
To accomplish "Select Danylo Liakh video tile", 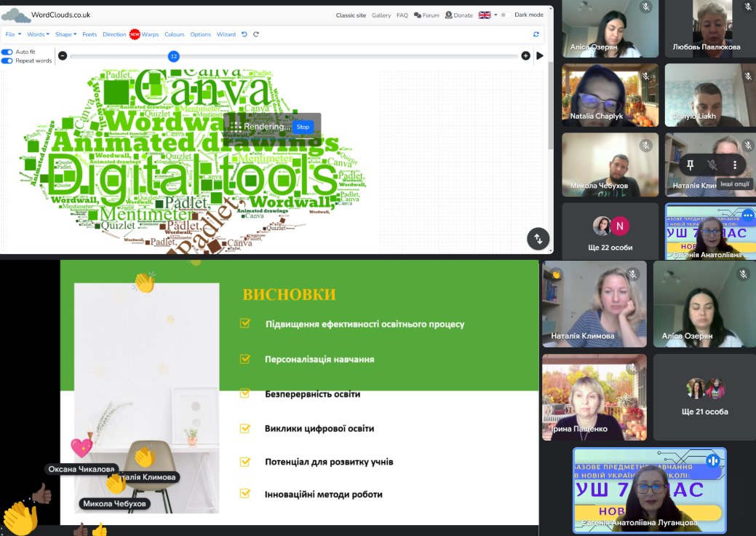I will pyautogui.click(x=710, y=95).
